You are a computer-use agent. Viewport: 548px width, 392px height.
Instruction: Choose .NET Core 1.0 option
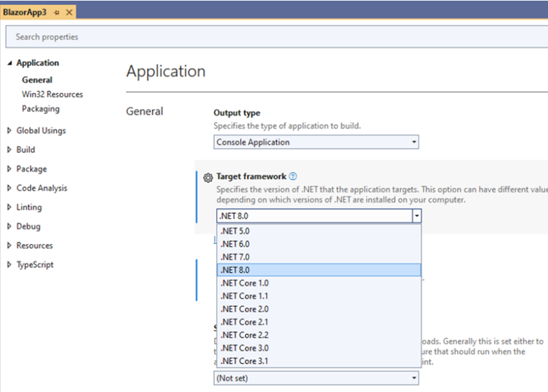point(319,283)
